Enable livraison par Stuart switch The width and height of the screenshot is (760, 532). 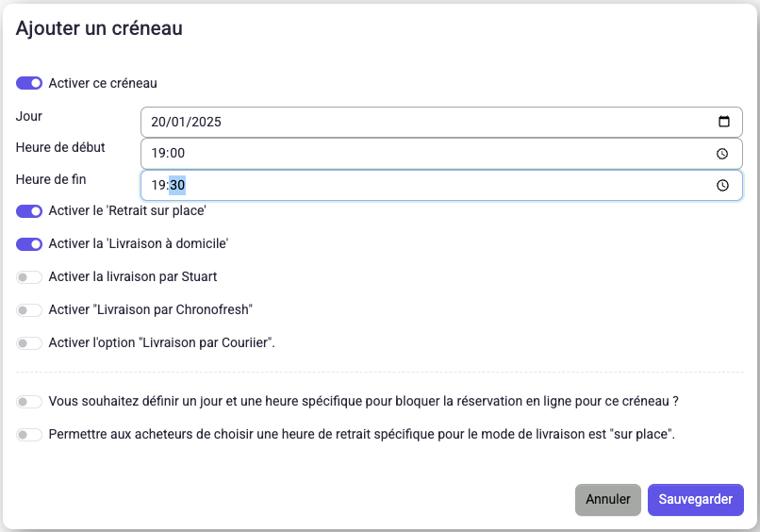click(29, 277)
